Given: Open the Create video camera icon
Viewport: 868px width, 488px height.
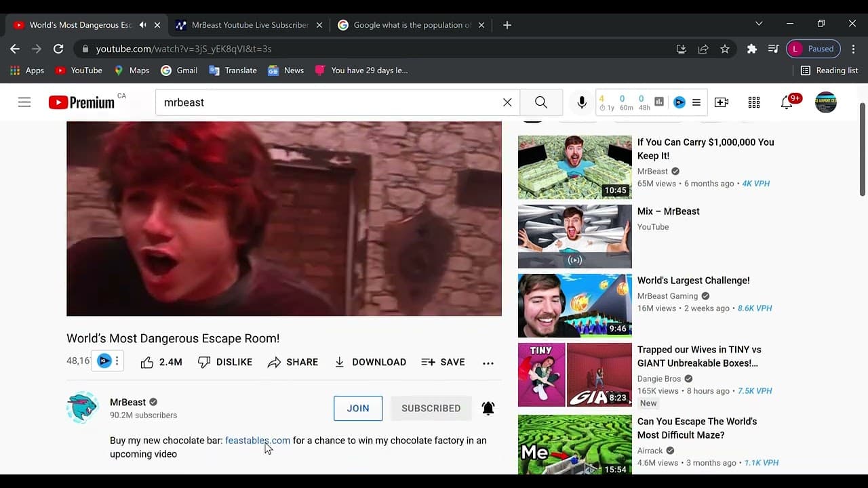Looking at the screenshot, I should click(x=722, y=102).
